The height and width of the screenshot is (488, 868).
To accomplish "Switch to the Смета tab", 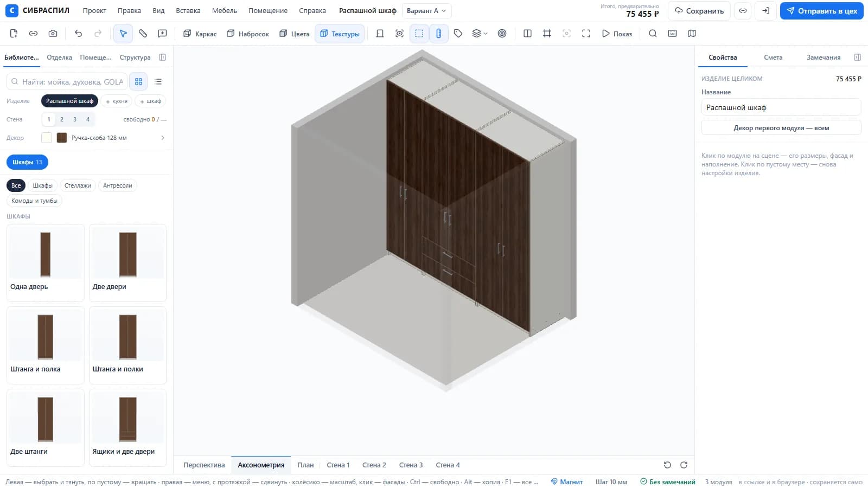I will point(773,57).
